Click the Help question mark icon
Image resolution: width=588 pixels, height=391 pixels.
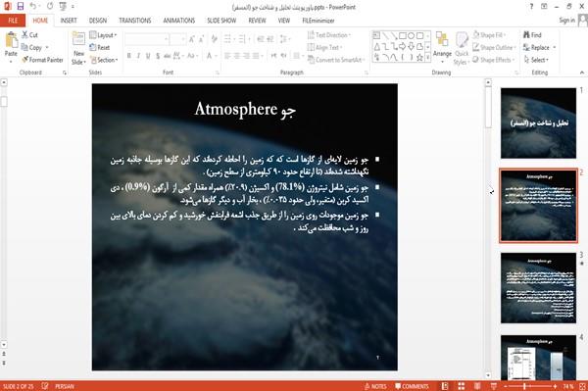[531, 7]
